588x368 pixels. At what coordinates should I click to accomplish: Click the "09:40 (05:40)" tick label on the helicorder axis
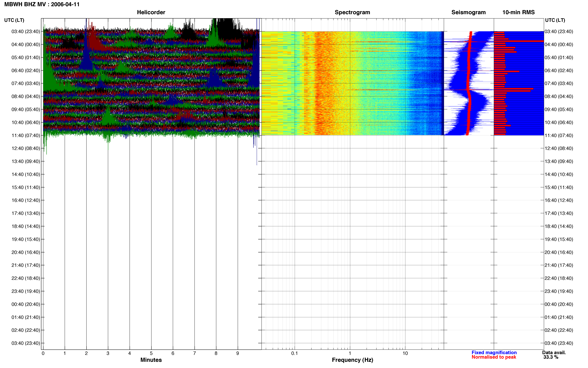(26, 109)
